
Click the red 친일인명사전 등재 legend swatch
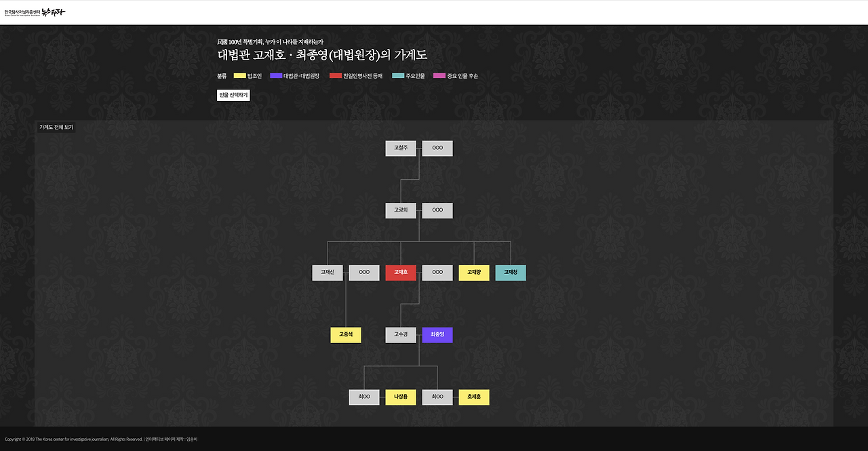(x=336, y=76)
